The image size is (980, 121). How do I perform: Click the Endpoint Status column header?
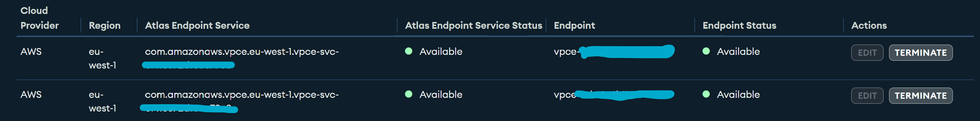[x=739, y=26]
